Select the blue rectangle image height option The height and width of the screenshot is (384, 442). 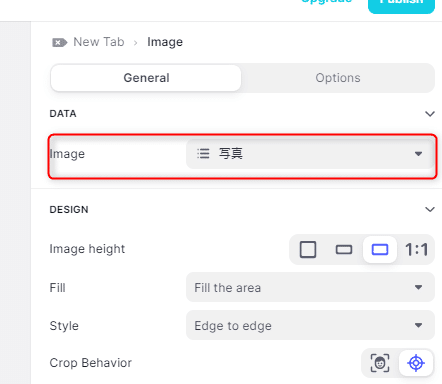click(380, 250)
